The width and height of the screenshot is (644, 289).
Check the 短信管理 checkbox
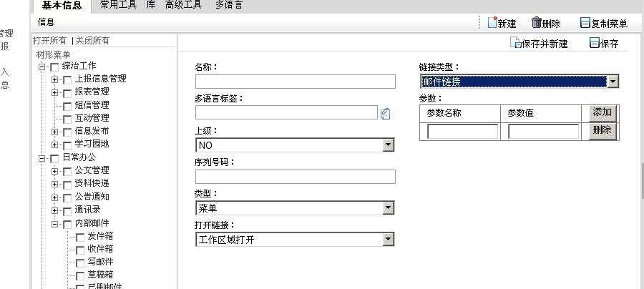(x=67, y=107)
